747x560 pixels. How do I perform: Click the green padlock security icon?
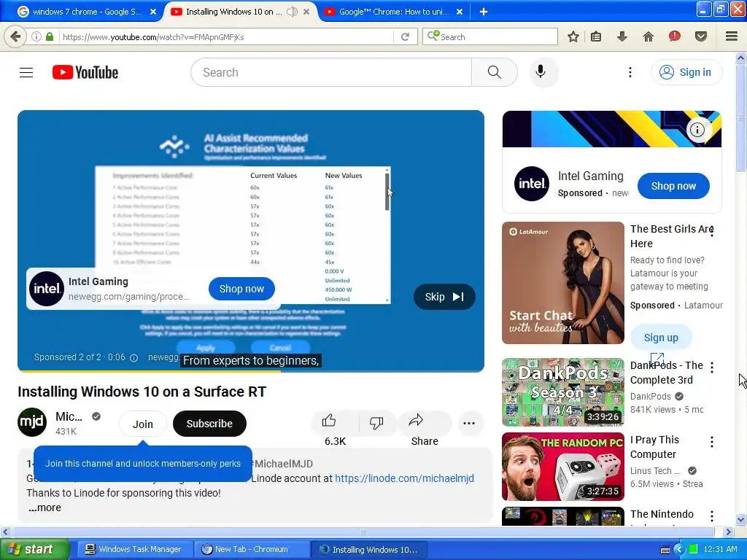(x=49, y=36)
